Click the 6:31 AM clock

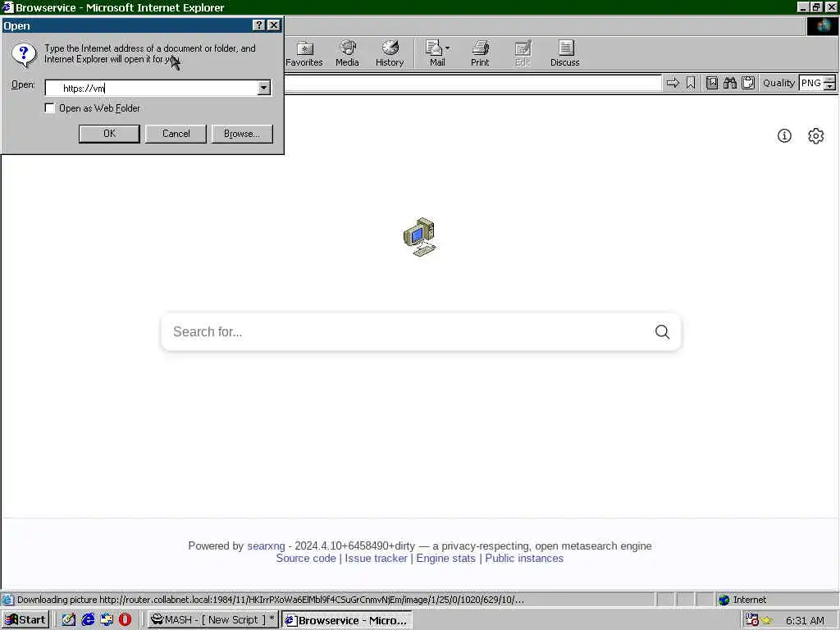point(806,620)
